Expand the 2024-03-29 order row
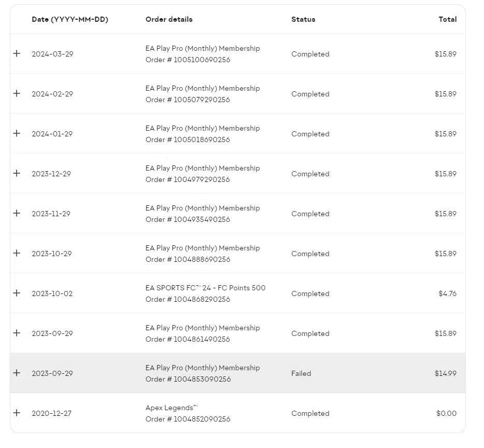 coord(17,53)
